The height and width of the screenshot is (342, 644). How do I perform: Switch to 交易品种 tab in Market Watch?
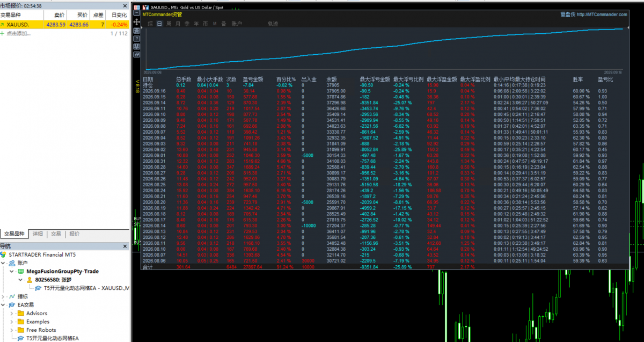click(14, 234)
